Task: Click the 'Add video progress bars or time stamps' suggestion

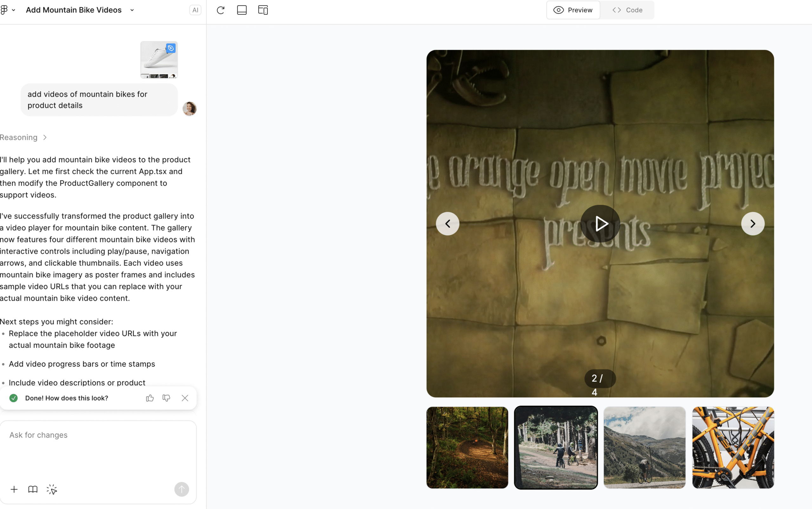Action: (x=82, y=364)
